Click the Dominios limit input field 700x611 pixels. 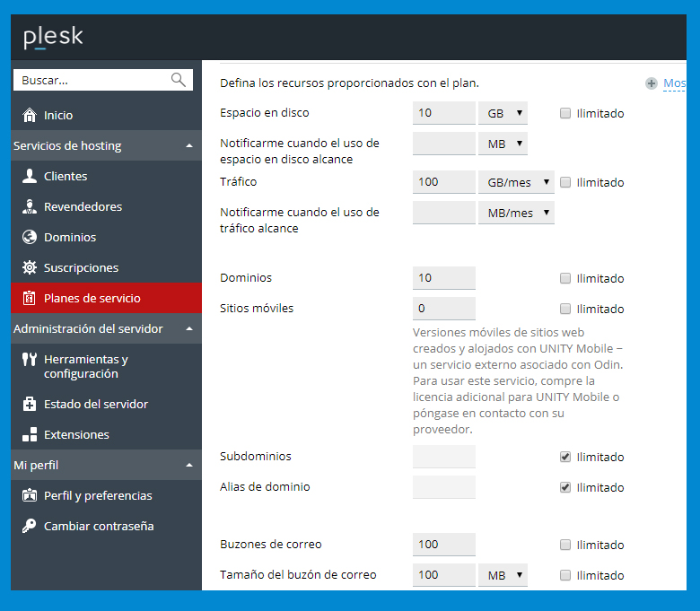[443, 278]
